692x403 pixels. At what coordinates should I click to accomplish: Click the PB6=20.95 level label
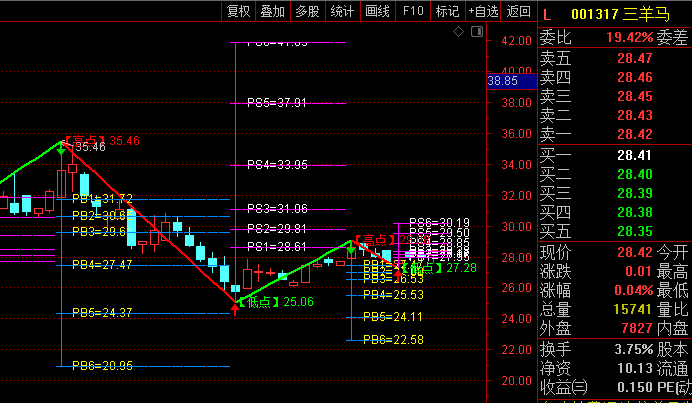click(x=102, y=365)
